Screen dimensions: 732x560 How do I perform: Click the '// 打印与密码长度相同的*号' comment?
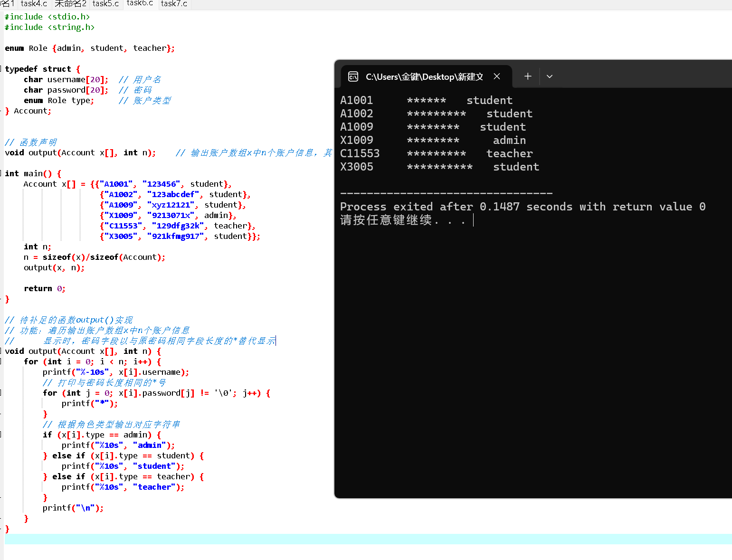(x=105, y=382)
